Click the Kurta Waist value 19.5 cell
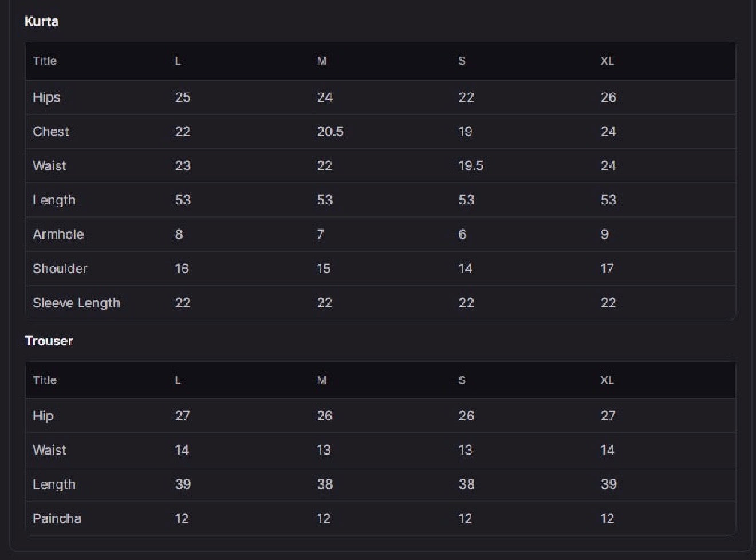The image size is (756, 560). pos(471,166)
